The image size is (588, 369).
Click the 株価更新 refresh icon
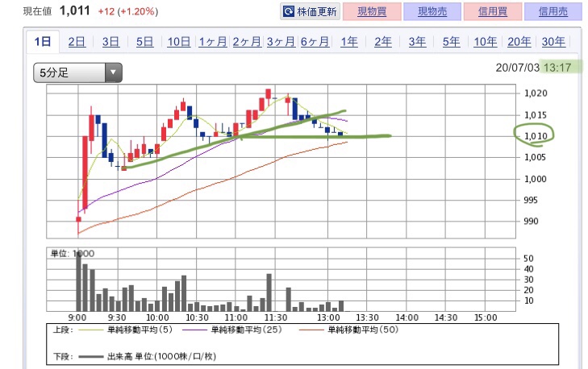(289, 11)
